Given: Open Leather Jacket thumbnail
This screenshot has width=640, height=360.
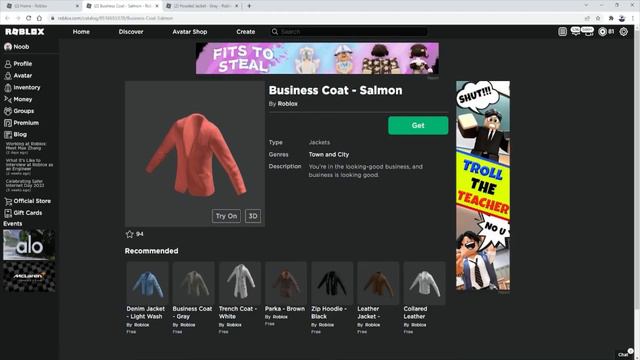Looking at the screenshot, I should point(378,284).
